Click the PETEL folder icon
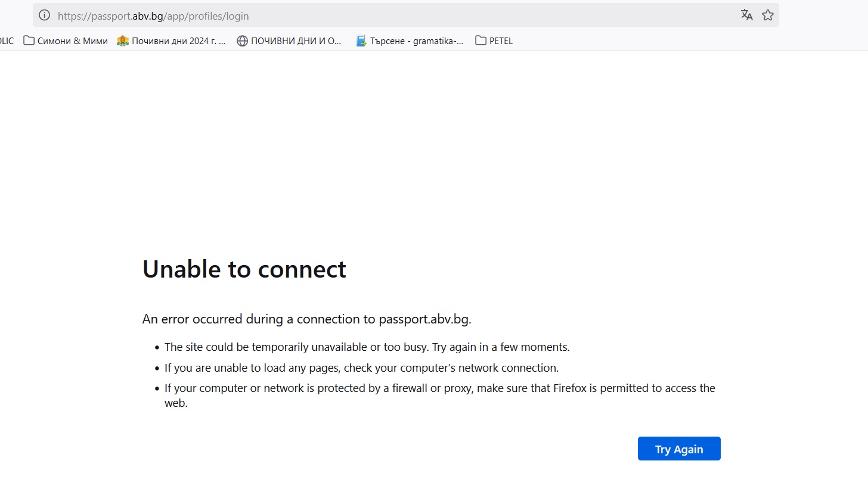The width and height of the screenshot is (868, 495). tap(480, 41)
